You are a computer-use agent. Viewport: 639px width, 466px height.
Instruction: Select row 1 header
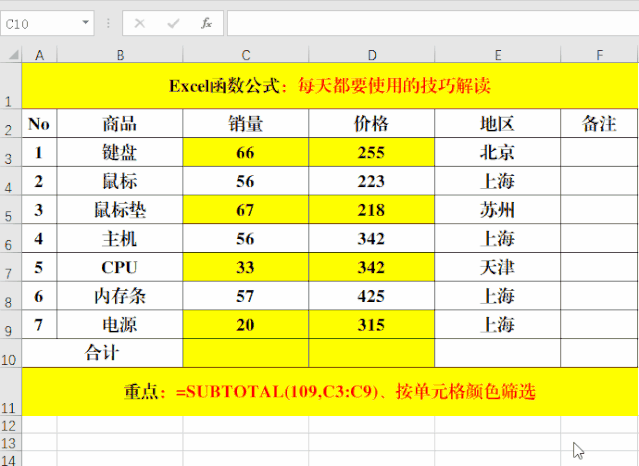pyautogui.click(x=11, y=86)
